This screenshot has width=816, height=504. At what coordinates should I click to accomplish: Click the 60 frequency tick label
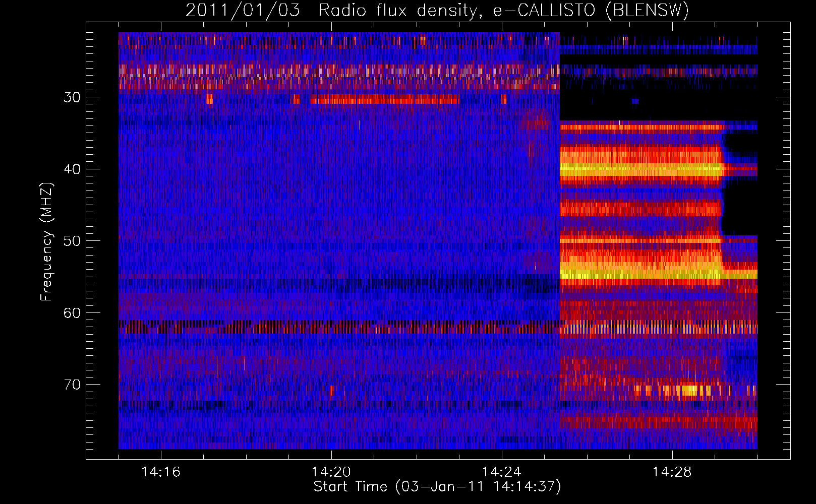72,313
